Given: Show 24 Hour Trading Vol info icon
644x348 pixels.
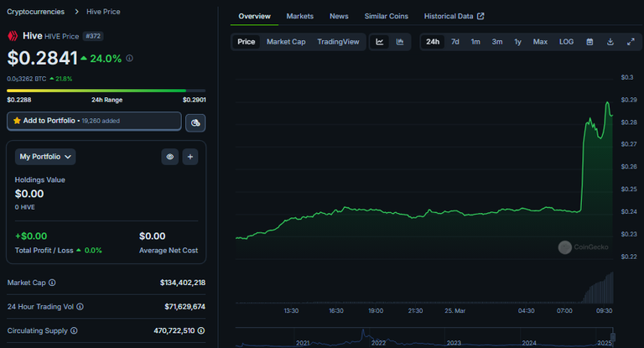Looking at the screenshot, I should (x=80, y=307).
